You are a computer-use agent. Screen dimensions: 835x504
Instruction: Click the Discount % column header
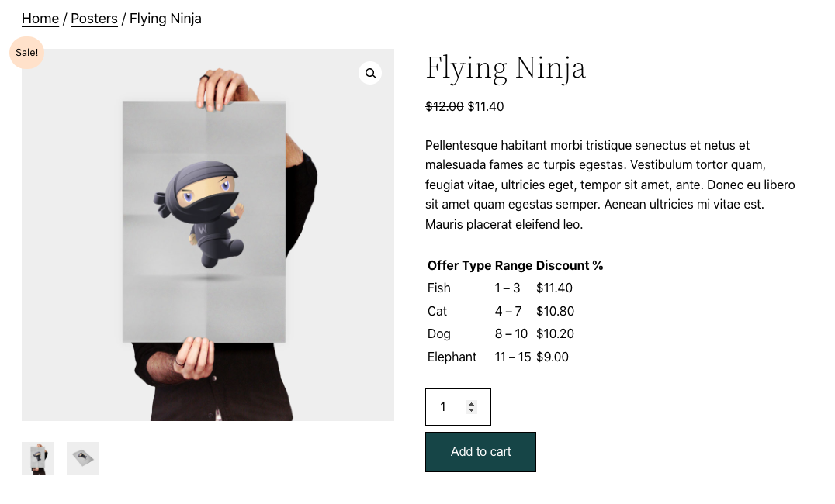pos(570,265)
